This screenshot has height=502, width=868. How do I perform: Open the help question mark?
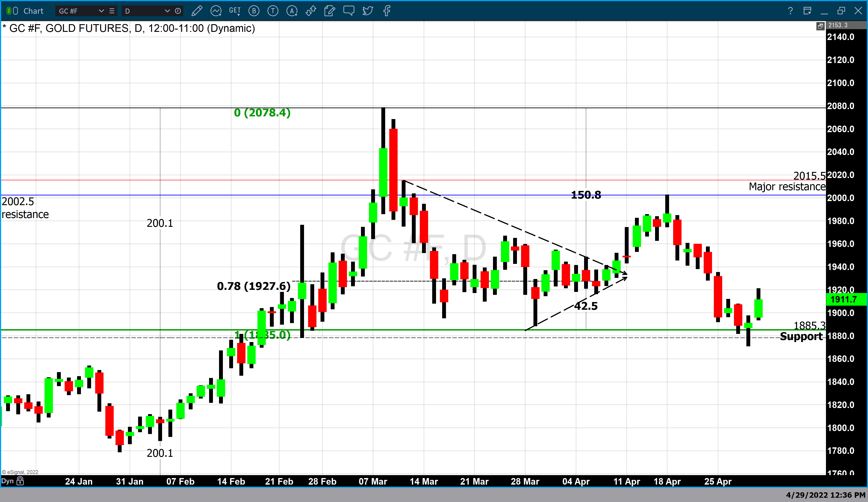pyautogui.click(x=790, y=11)
